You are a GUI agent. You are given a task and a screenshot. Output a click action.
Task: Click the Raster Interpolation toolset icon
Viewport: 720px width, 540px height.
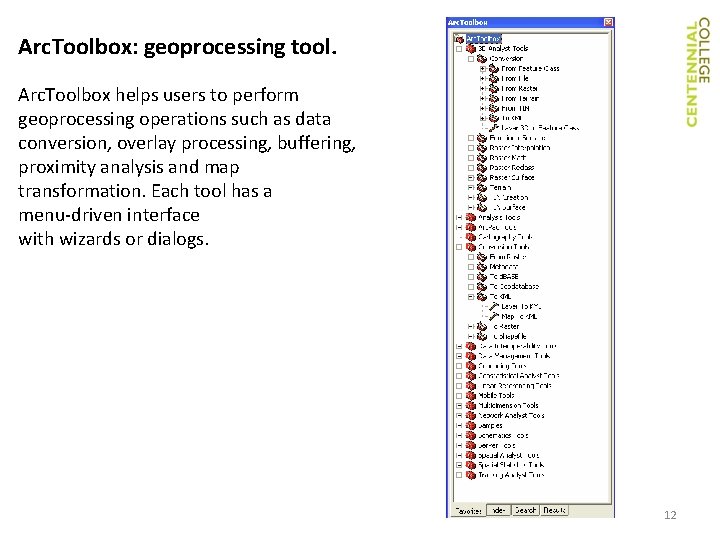(x=482, y=148)
